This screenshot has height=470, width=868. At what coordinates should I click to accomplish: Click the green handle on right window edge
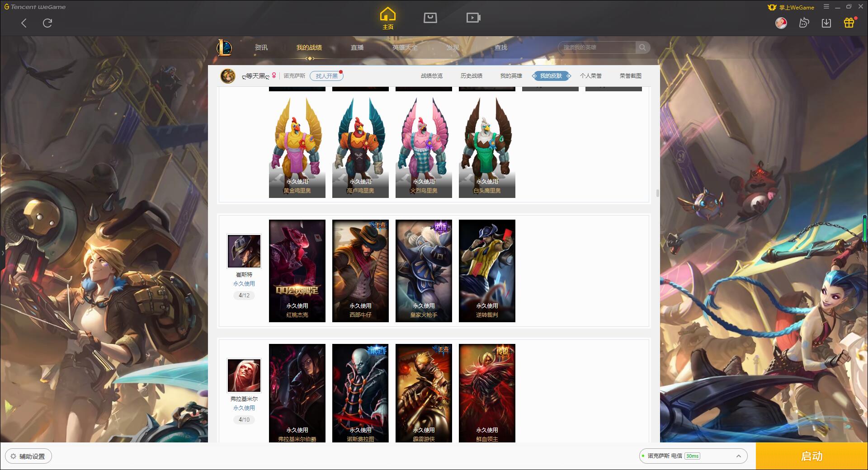[865, 228]
